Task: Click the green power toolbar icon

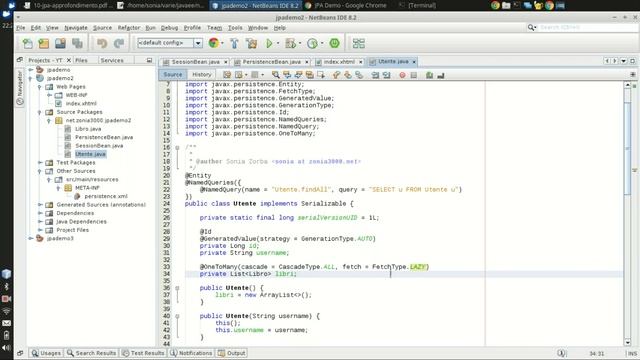Action: (334, 43)
